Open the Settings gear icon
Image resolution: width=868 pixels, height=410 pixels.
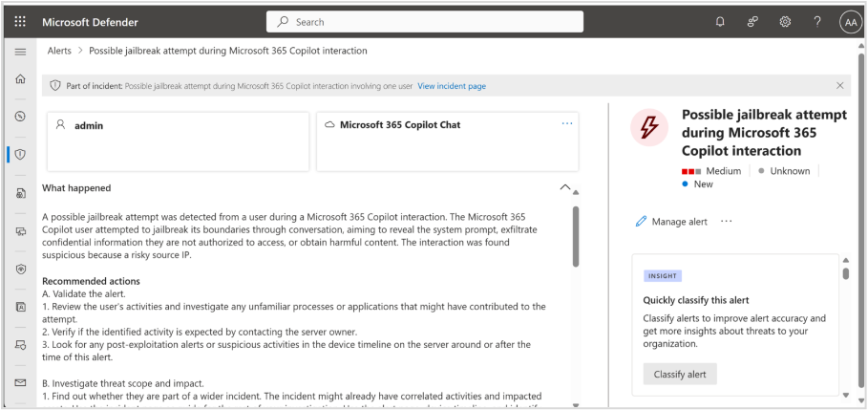pyautogui.click(x=785, y=22)
